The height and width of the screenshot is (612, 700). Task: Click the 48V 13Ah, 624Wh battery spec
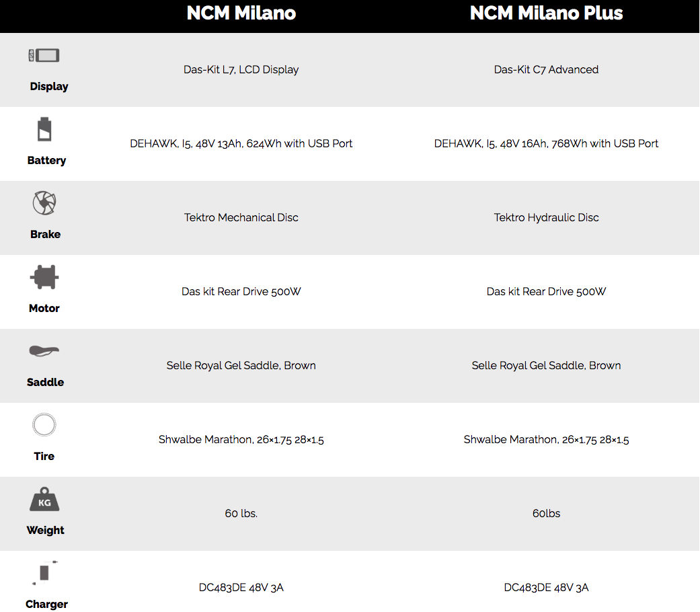pyautogui.click(x=241, y=143)
